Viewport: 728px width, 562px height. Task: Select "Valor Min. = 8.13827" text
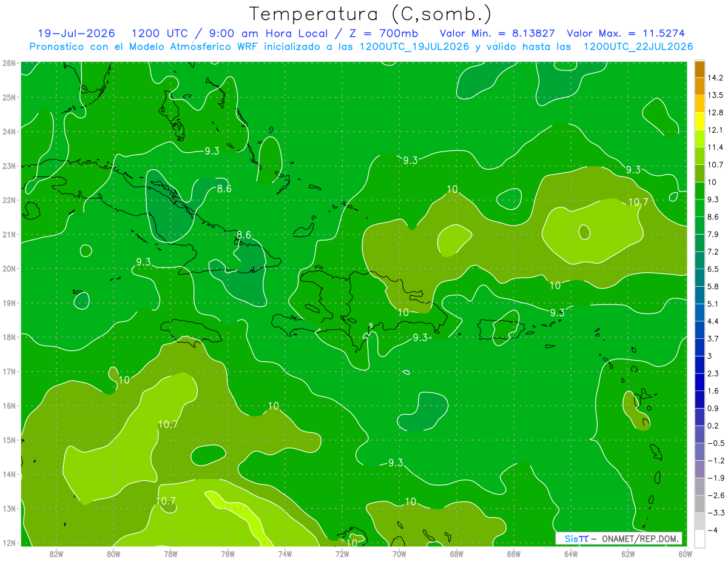pos(497,33)
